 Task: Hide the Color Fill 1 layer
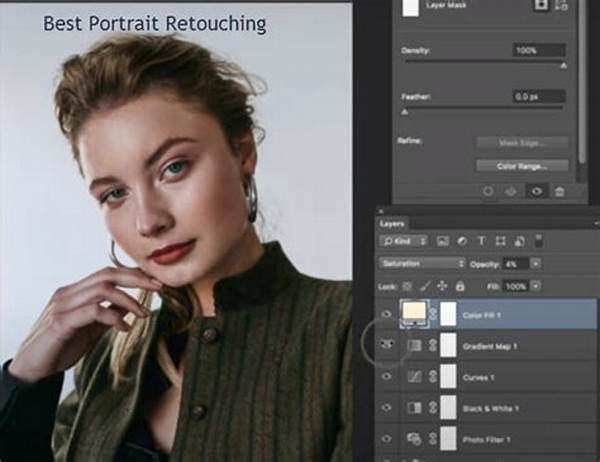(x=387, y=314)
